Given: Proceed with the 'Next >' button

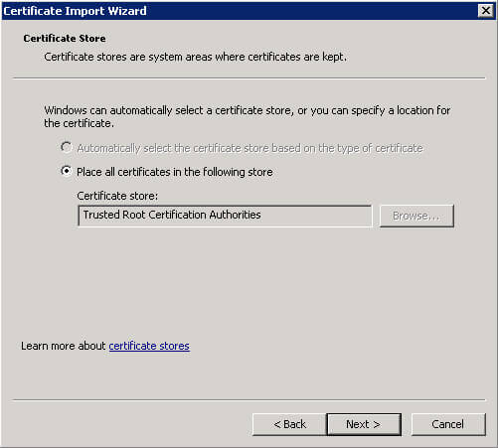Looking at the screenshot, I should (364, 424).
